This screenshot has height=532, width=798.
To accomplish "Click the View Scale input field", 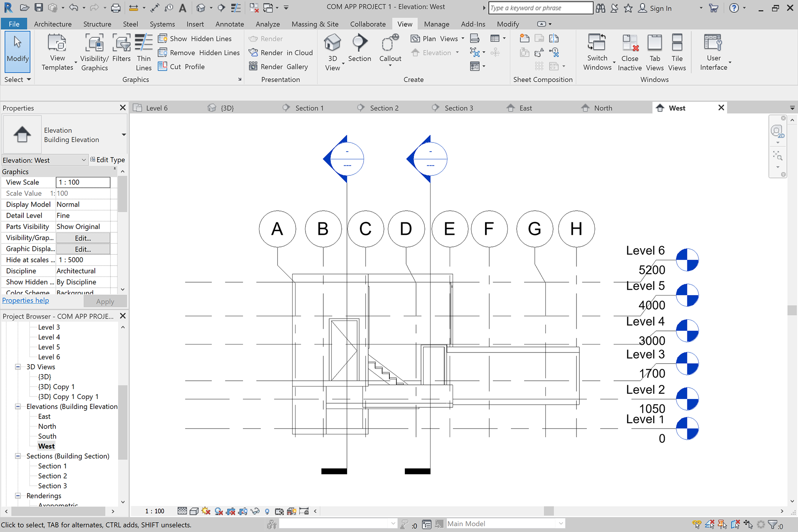I will coord(83,182).
